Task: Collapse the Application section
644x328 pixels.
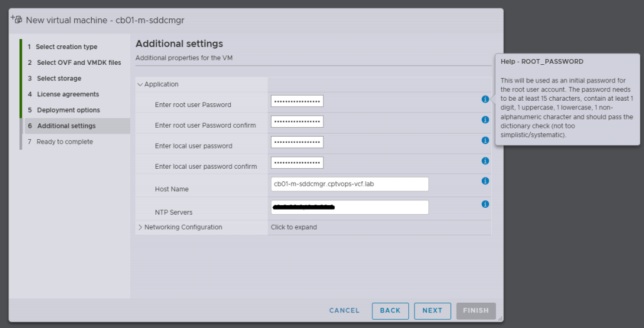Action: pos(140,84)
